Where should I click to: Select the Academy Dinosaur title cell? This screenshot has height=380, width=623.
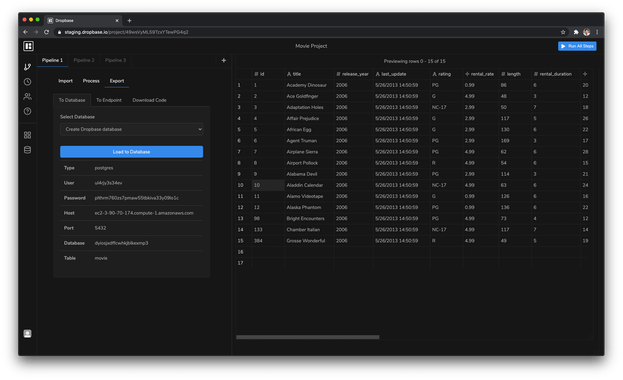click(309, 85)
